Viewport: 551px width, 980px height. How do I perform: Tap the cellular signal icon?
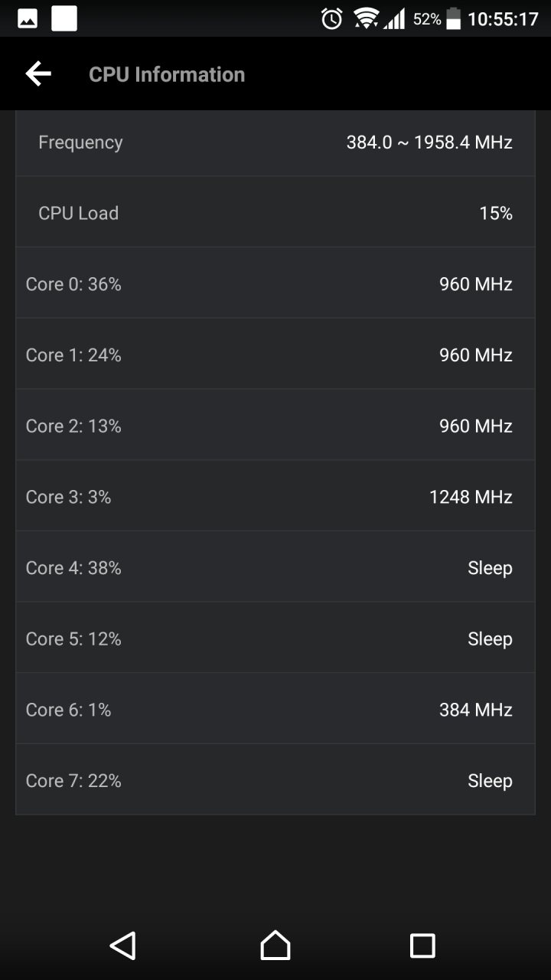tap(394, 18)
